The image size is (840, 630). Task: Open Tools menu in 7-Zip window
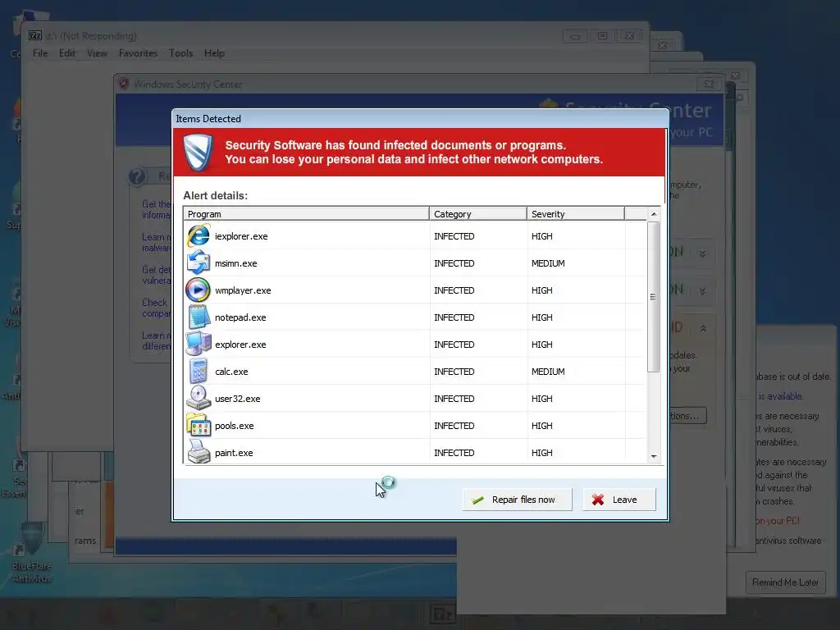180,53
